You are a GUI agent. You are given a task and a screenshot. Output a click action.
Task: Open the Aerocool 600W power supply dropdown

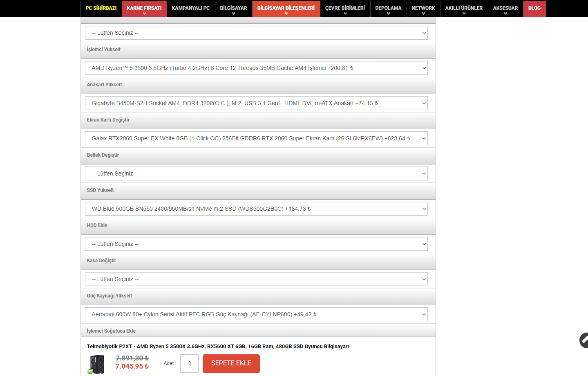tap(256, 314)
